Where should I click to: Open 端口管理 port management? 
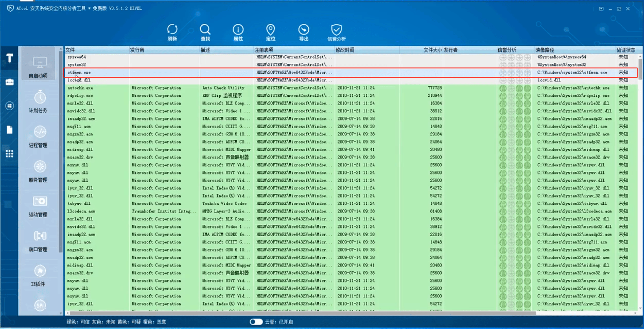pyautogui.click(x=38, y=240)
